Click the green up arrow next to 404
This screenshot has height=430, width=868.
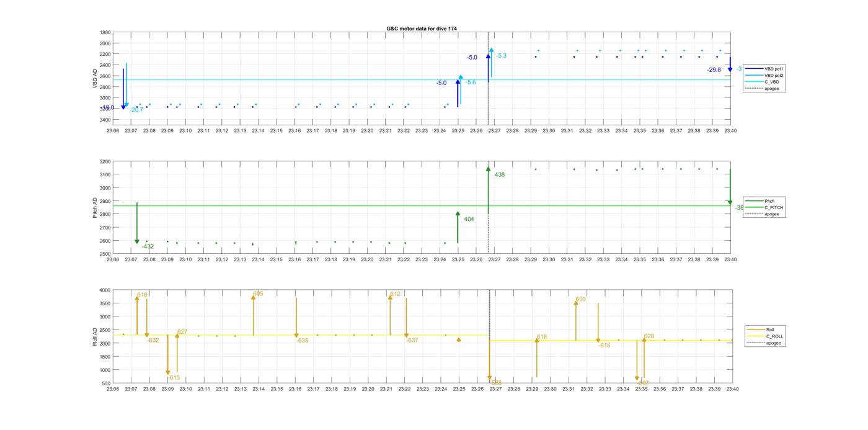[458, 227]
